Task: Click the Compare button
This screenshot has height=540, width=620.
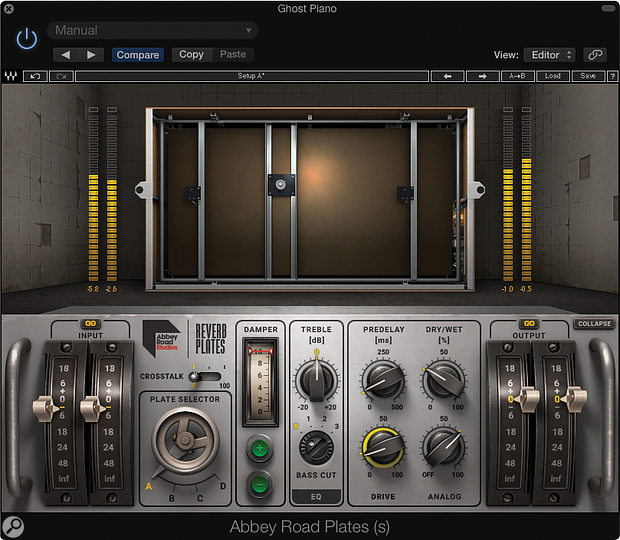Action: click(138, 55)
